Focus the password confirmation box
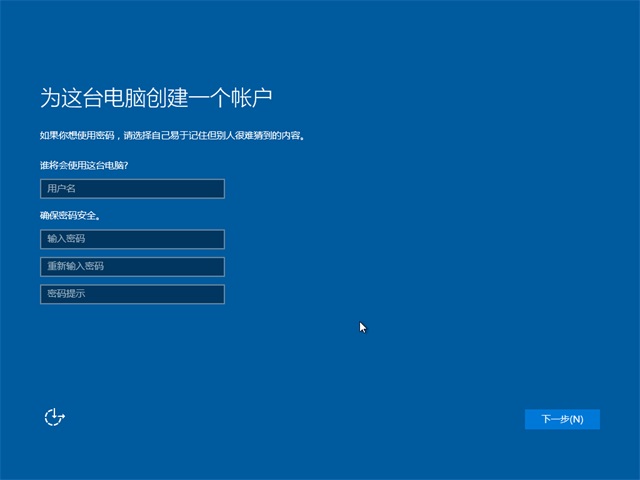Viewport: 640px width, 480px height. click(x=132, y=267)
